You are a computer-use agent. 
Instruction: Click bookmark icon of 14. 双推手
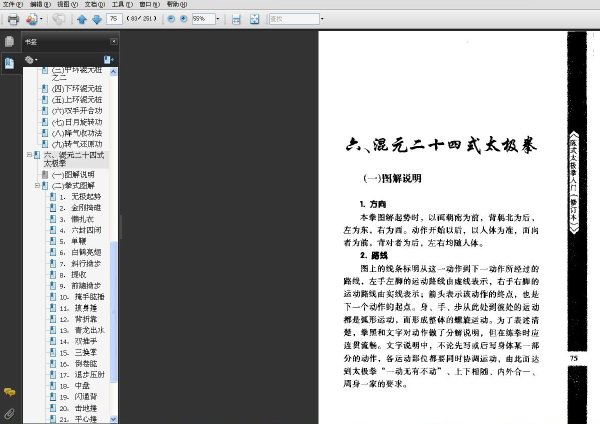pyautogui.click(x=53, y=341)
